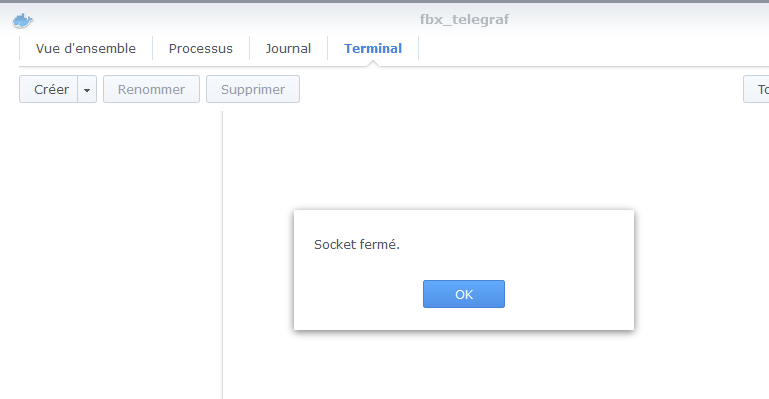Click the vertical divider between the panels
Screen dimensions: 769x399
pos(222,255)
